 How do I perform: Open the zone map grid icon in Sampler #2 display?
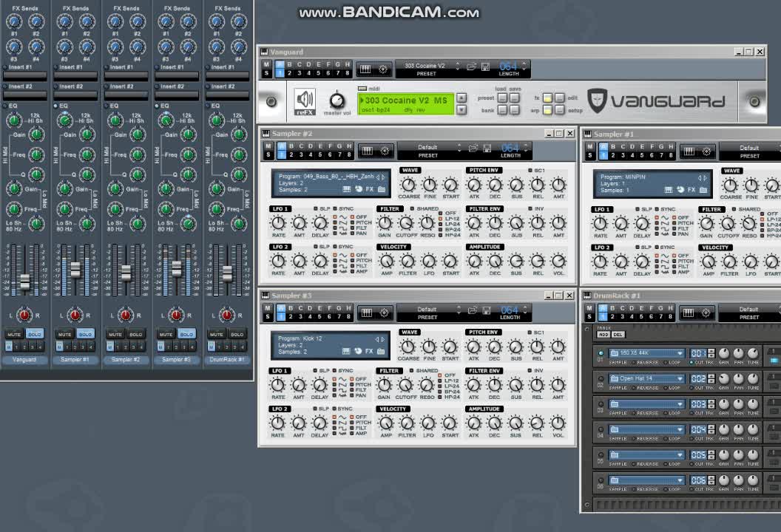(x=347, y=190)
